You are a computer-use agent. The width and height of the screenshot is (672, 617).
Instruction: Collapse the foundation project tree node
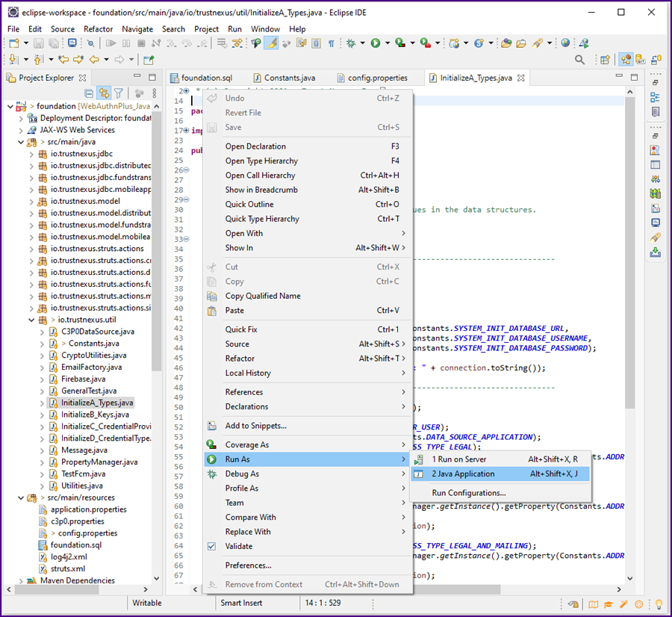point(10,106)
